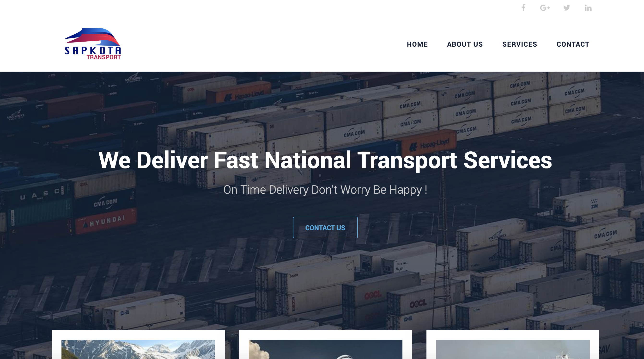Open the HOME menu item
The height and width of the screenshot is (359, 644).
pyautogui.click(x=417, y=44)
